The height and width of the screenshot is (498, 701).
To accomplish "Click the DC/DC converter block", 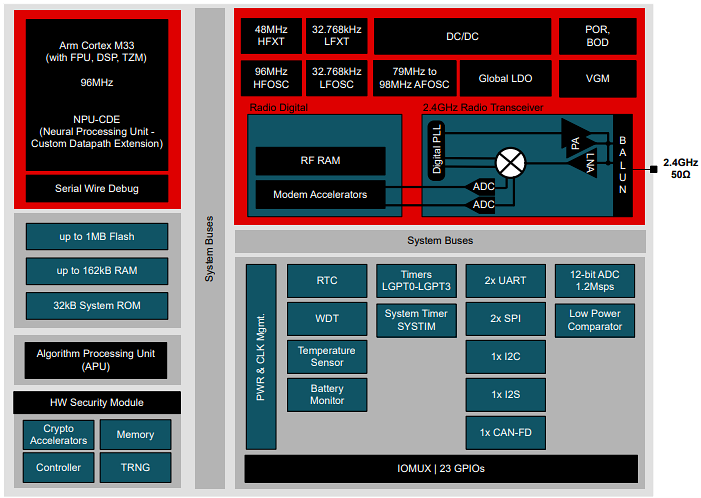I will (462, 36).
